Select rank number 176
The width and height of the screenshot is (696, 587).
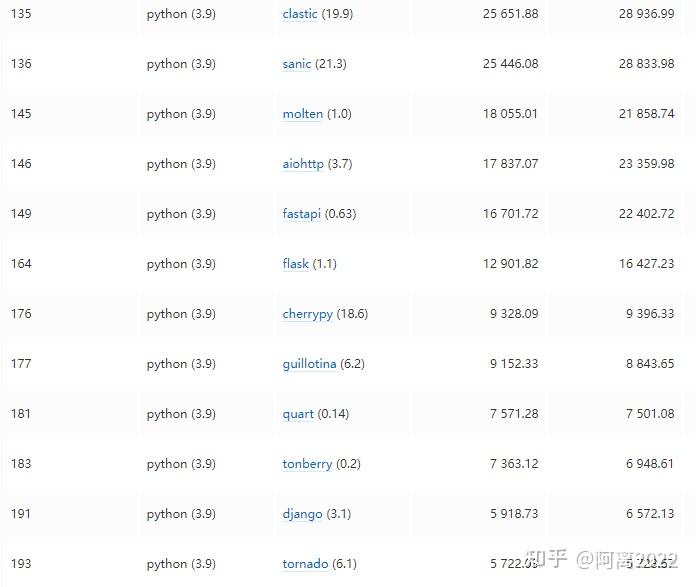pyautogui.click(x=21, y=314)
